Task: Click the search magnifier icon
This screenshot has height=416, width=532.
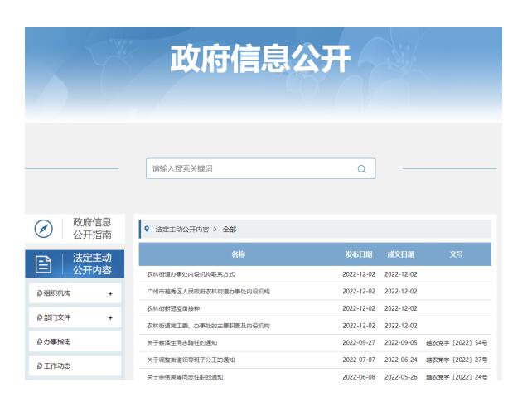Action: coord(360,169)
